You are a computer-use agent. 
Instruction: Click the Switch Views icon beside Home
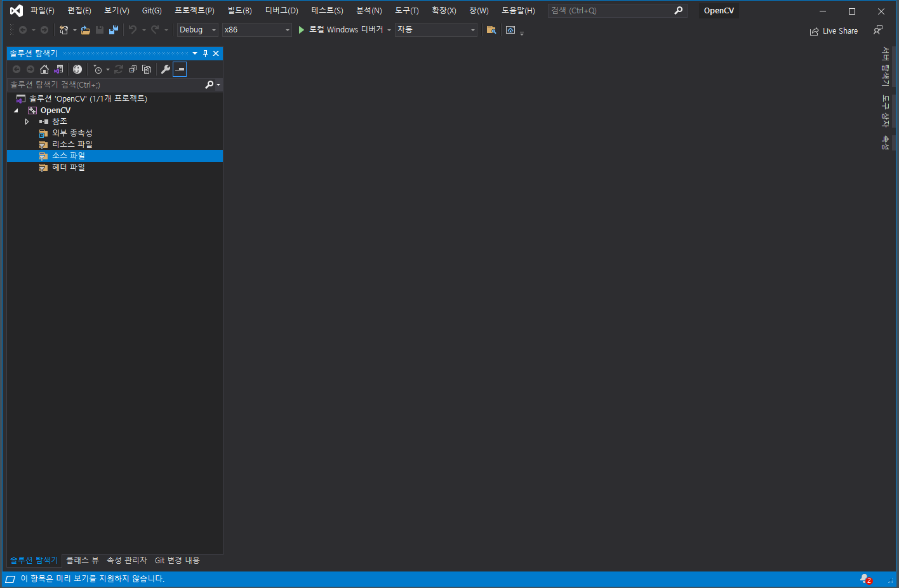click(x=58, y=69)
